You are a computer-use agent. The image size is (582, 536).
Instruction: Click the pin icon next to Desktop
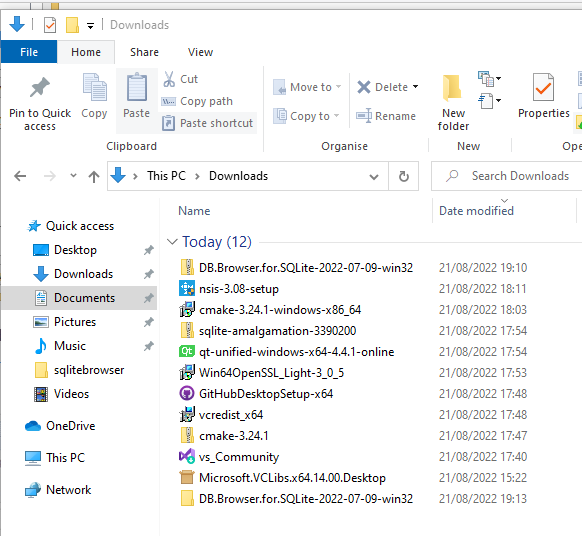click(148, 250)
